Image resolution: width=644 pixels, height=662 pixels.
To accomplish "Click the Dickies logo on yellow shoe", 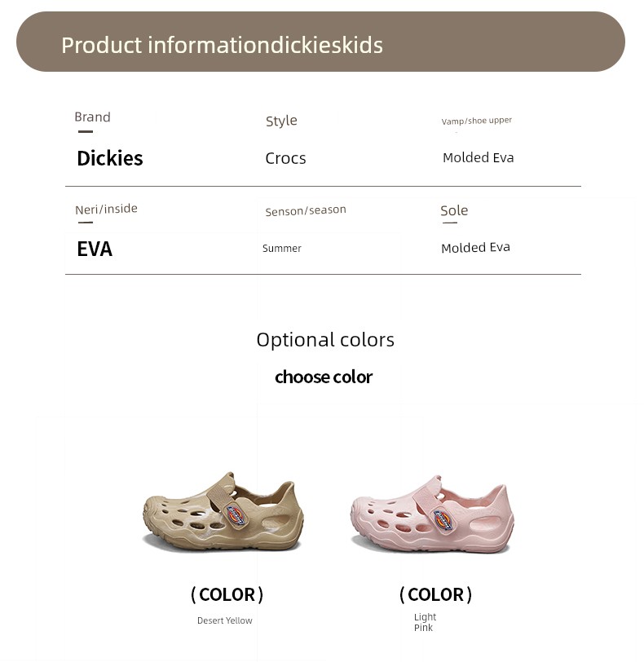I will [x=236, y=515].
